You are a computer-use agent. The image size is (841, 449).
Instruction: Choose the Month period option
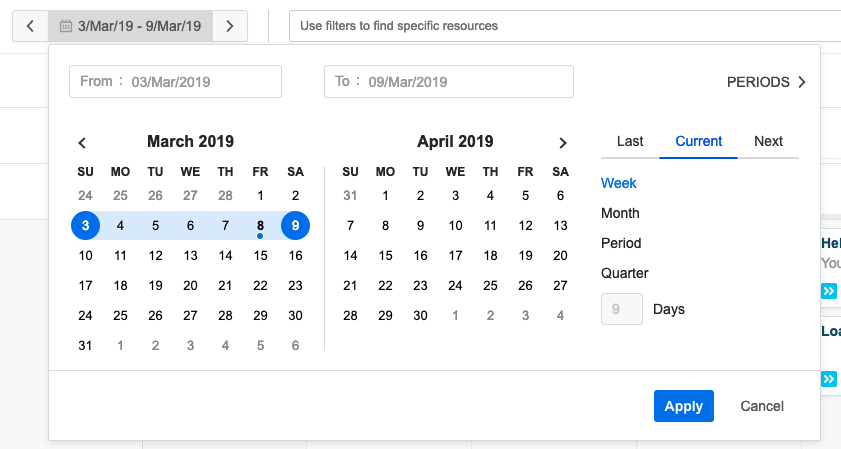click(x=620, y=213)
